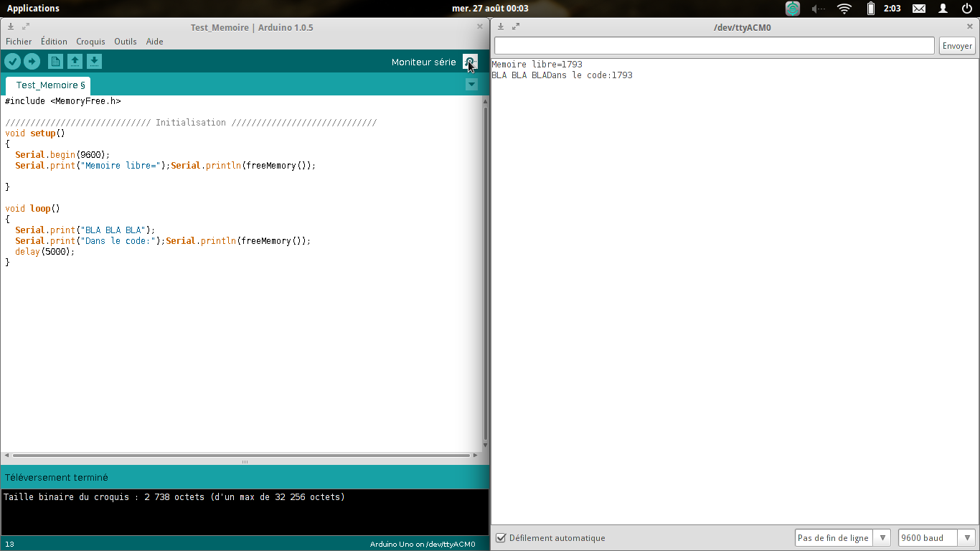Click the expand-arrows icon in the Arduino title bar
980x551 pixels.
(26, 27)
